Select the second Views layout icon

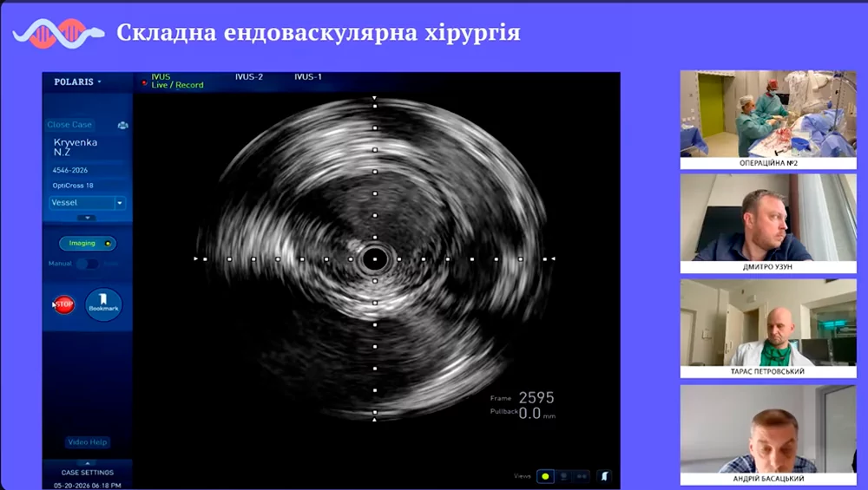563,476
